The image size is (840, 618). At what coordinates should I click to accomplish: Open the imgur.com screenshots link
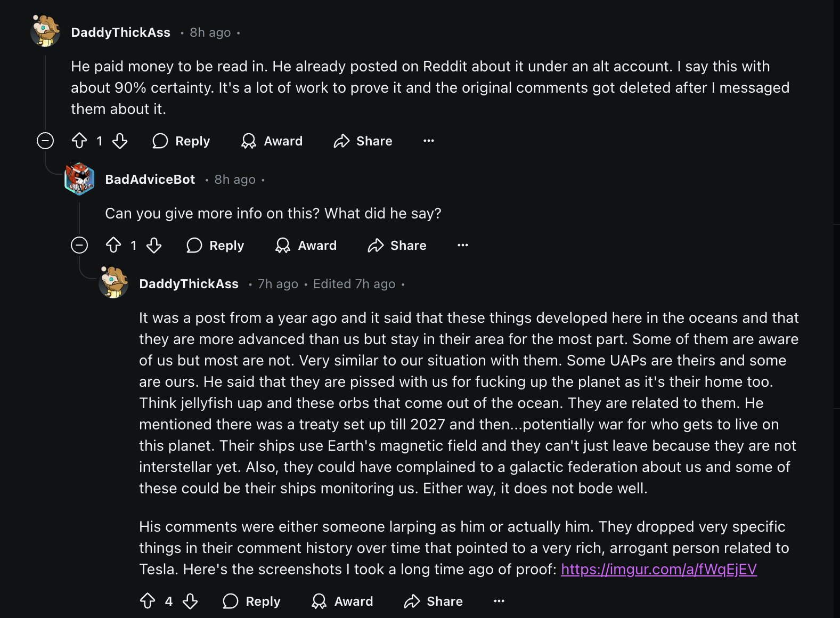pos(658,569)
